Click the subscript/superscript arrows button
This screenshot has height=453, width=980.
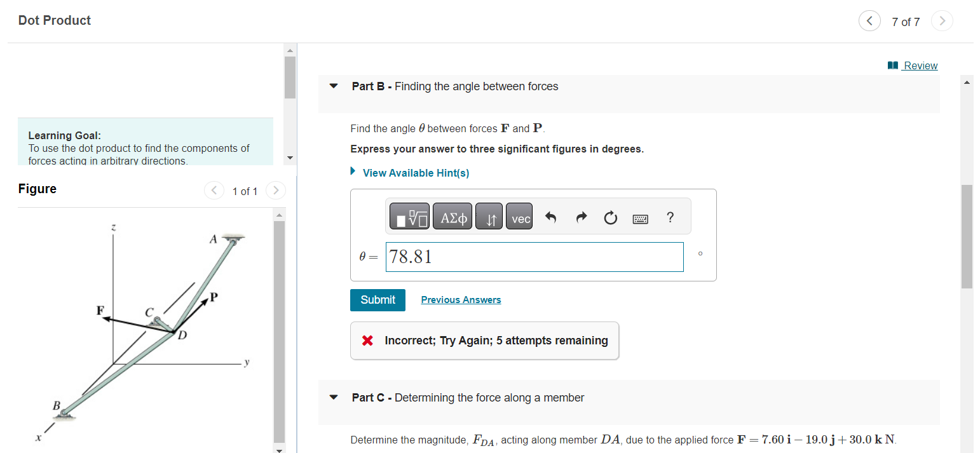pyautogui.click(x=489, y=217)
